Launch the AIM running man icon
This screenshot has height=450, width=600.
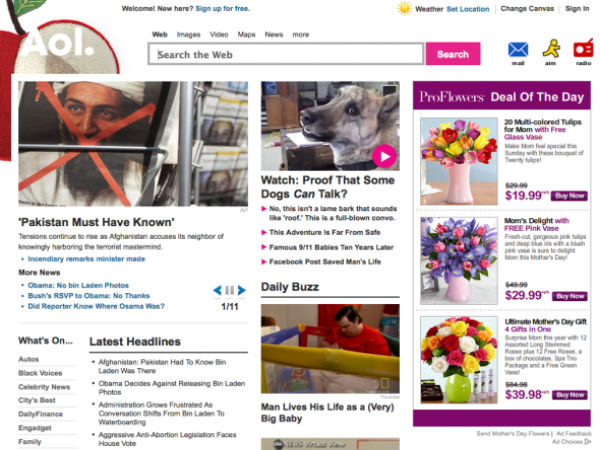pos(551,49)
